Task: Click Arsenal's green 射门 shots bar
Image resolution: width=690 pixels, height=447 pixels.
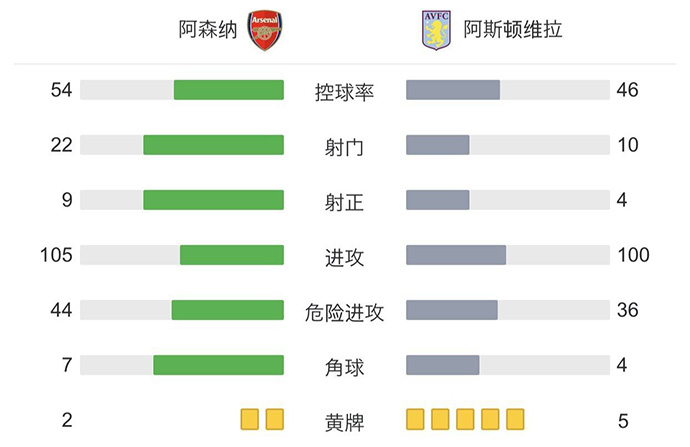Action: pyautogui.click(x=213, y=145)
